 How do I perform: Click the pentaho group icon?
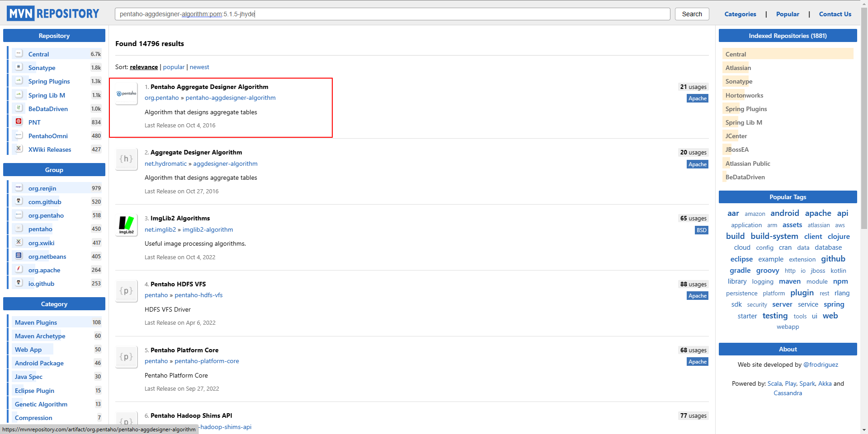19,228
